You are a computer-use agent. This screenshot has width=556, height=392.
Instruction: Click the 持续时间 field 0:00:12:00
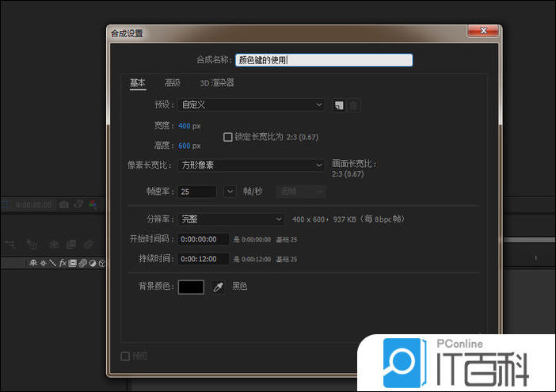coord(204,259)
